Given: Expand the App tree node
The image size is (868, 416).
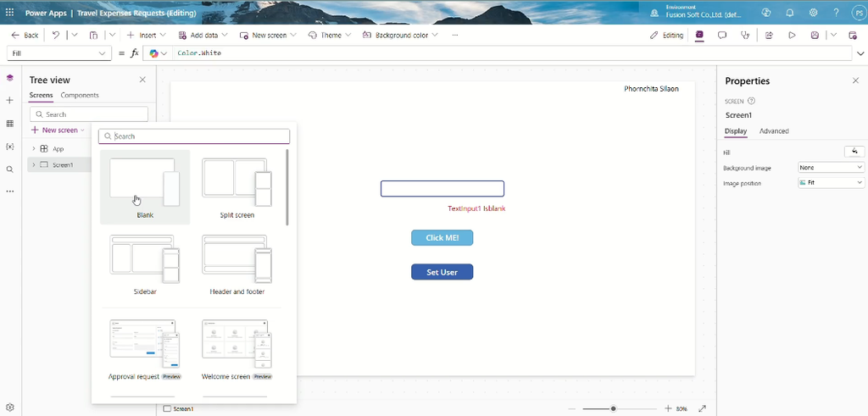Looking at the screenshot, I should coord(33,148).
